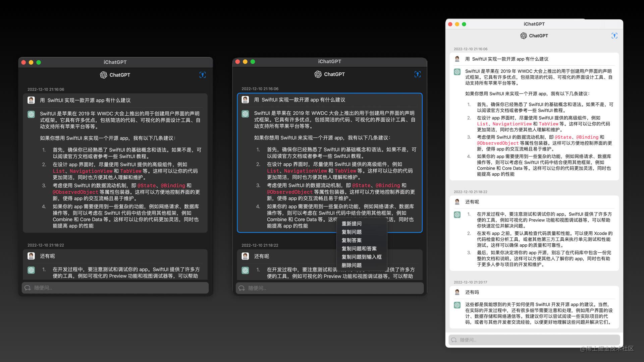Image resolution: width=644 pixels, height=362 pixels.
Task: Click the chat bubble icon in the right input bar
Action: 454,340
